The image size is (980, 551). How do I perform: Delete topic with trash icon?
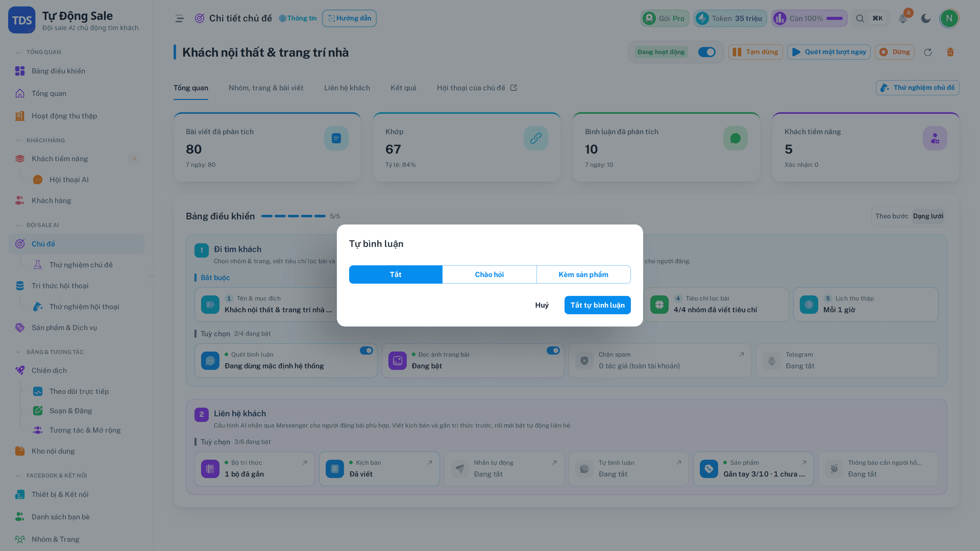[950, 52]
